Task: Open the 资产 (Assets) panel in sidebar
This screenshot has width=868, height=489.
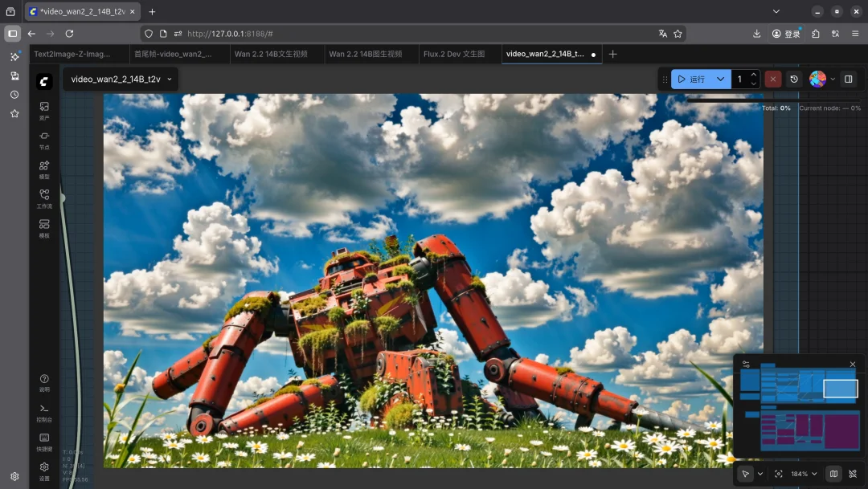Action: click(x=44, y=110)
